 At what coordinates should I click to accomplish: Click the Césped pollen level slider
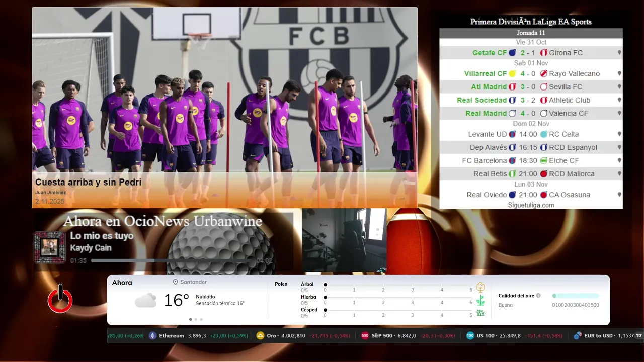[398, 310]
